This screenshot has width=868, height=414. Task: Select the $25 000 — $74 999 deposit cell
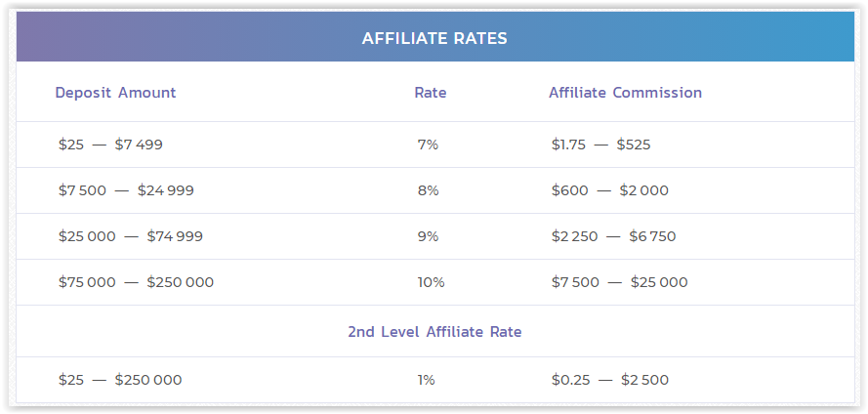[x=131, y=236]
